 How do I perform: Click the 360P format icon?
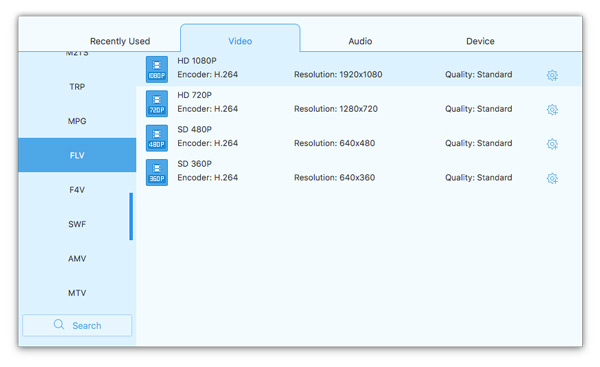[x=157, y=173]
